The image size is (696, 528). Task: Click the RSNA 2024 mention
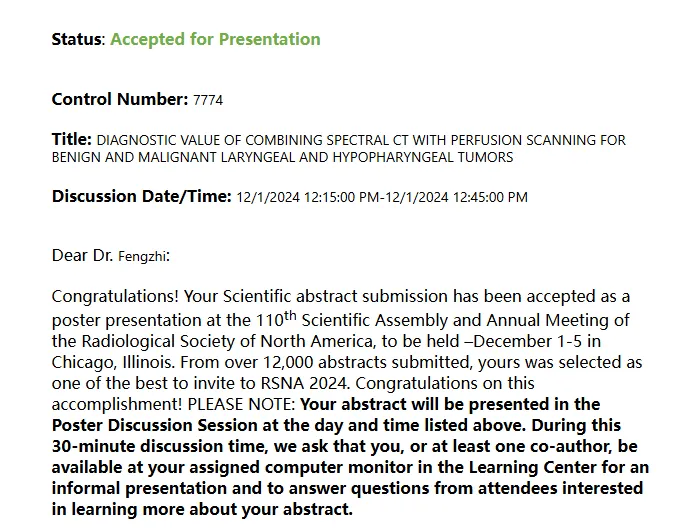point(304,383)
